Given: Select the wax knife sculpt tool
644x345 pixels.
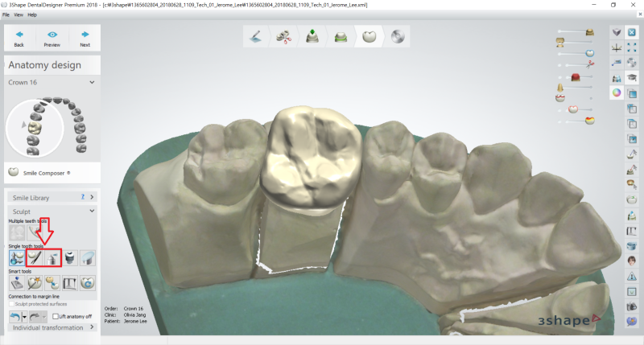Looking at the screenshot, I should tap(35, 258).
